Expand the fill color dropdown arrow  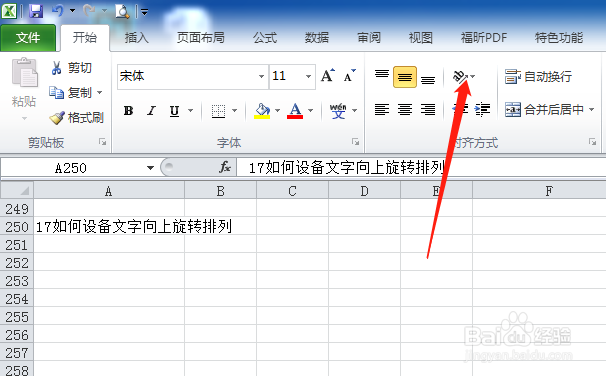pos(277,111)
